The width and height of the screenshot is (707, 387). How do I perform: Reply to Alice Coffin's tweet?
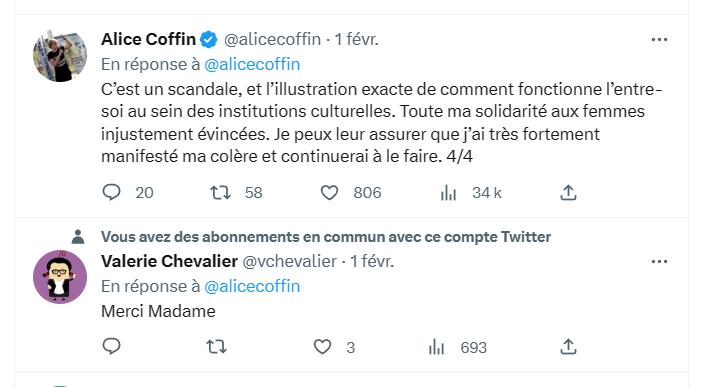point(111,193)
